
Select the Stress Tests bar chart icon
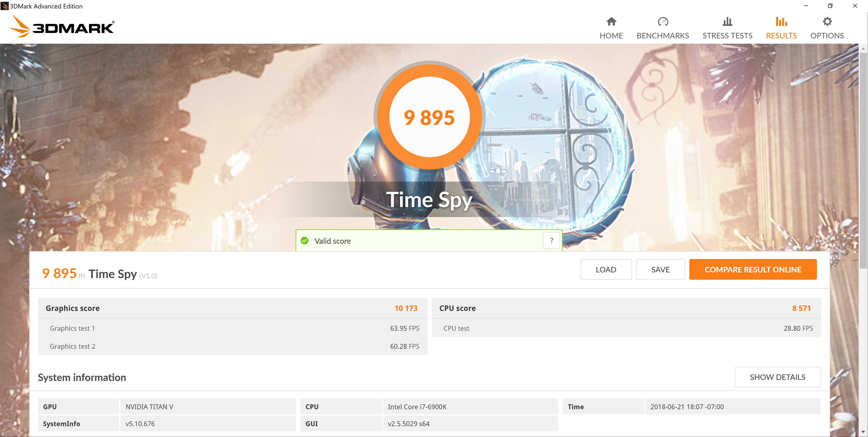click(727, 22)
